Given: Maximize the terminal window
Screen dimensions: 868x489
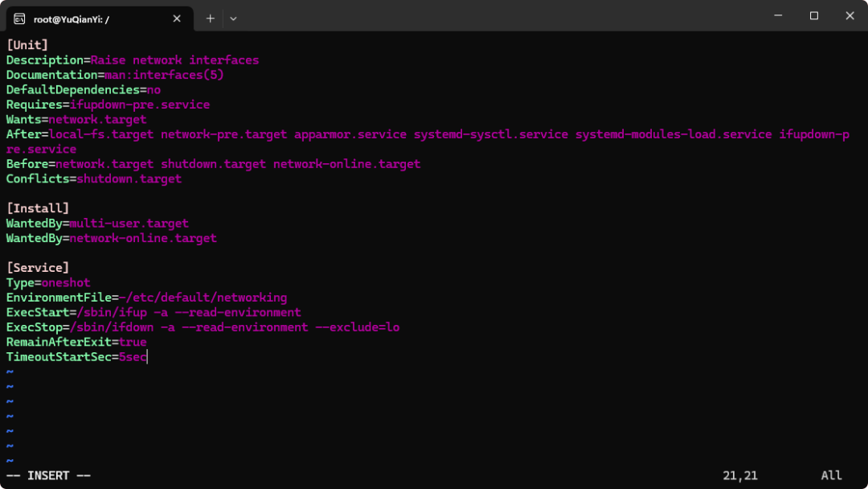Looking at the screenshot, I should click(x=814, y=15).
